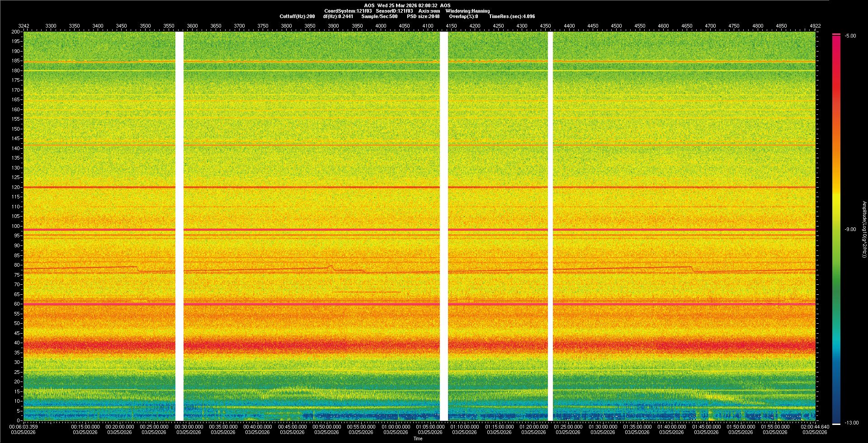Click the 02:00:44.640 end time label
Viewport: 868px width, 443px height.
click(x=815, y=427)
